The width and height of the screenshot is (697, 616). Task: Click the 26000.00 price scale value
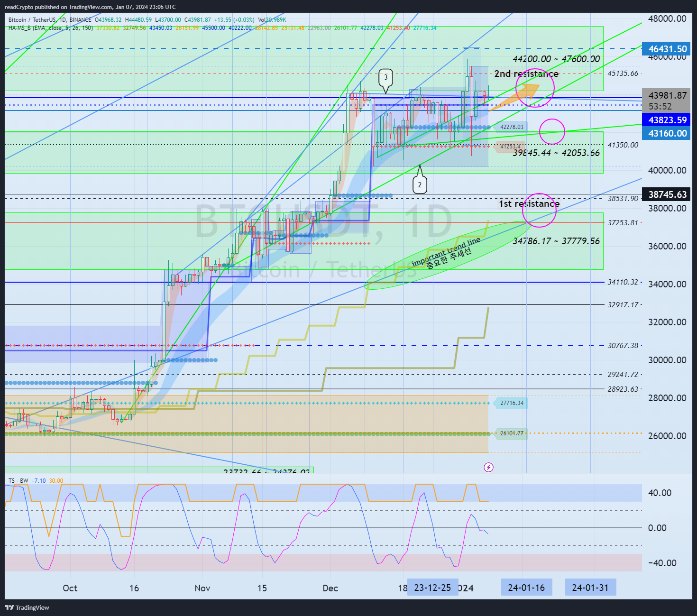(667, 436)
